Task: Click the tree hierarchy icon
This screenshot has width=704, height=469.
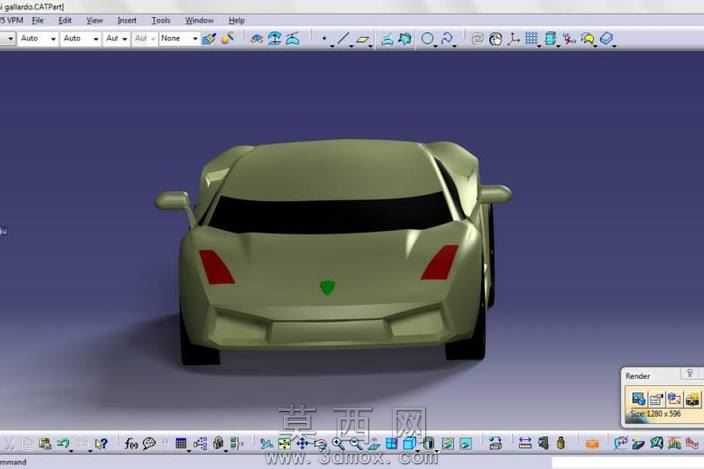Action: point(200,443)
